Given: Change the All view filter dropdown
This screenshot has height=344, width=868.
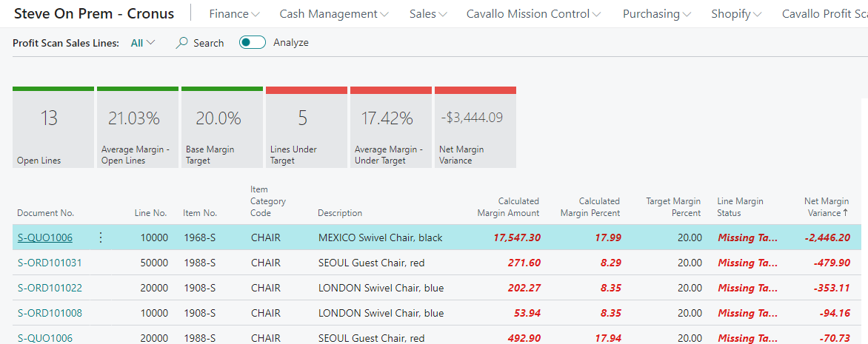Looking at the screenshot, I should point(143,43).
